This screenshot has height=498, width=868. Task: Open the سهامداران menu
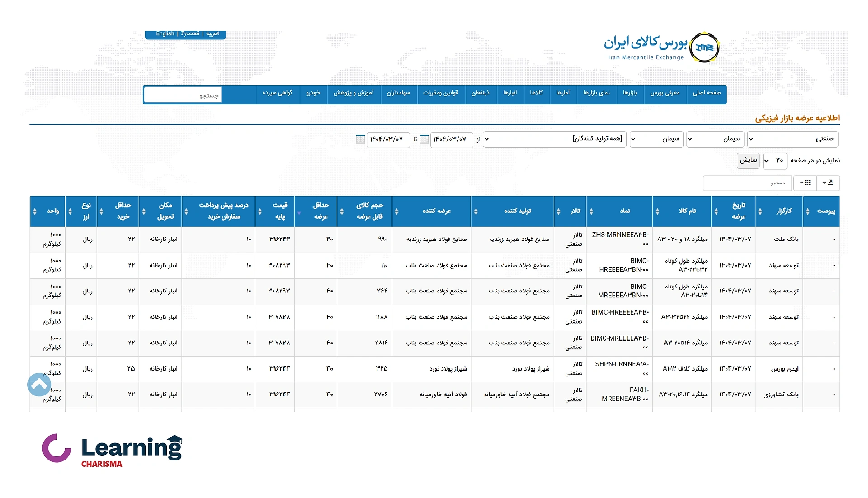pyautogui.click(x=398, y=93)
